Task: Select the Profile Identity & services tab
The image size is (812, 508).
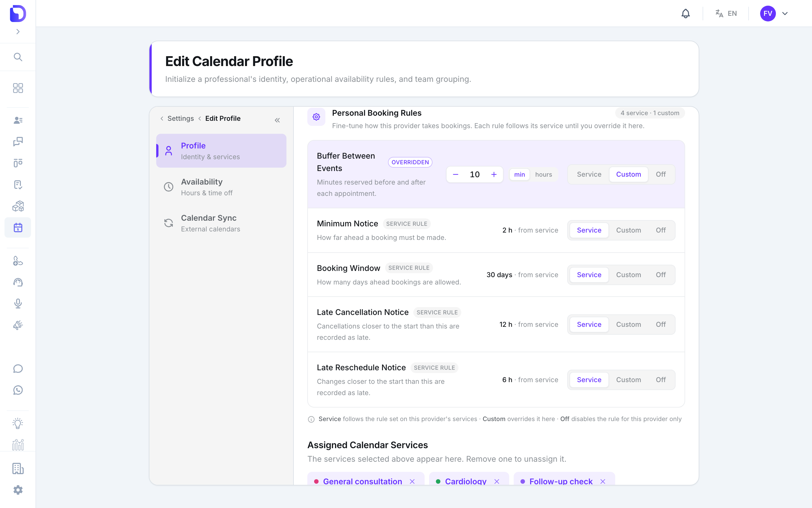Action: click(x=221, y=151)
